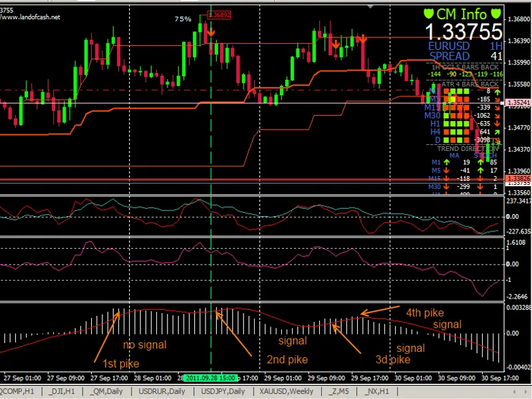This screenshot has height=399, width=532.
Task: Select the orange sell arrow under 1.36892
Action: point(211,32)
